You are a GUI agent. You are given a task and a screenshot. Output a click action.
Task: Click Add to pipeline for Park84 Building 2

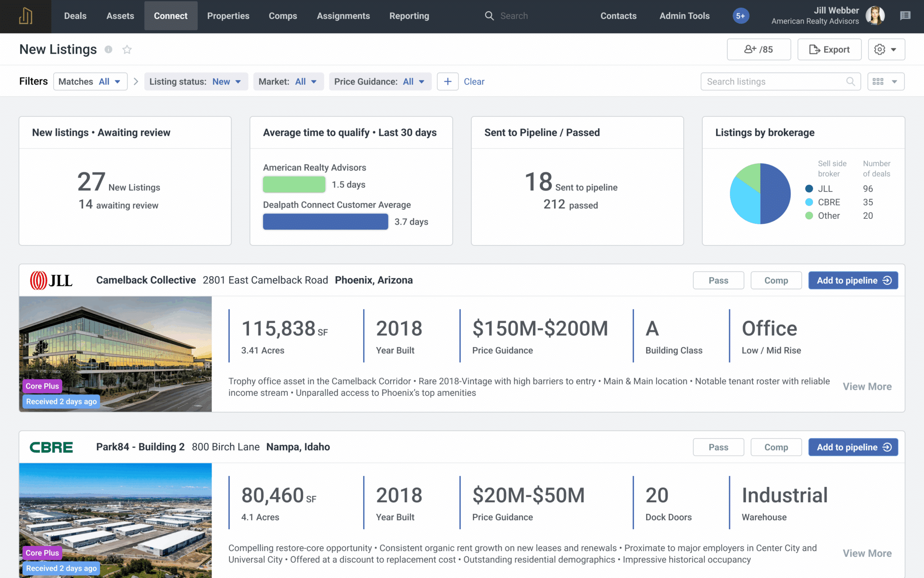click(x=853, y=447)
